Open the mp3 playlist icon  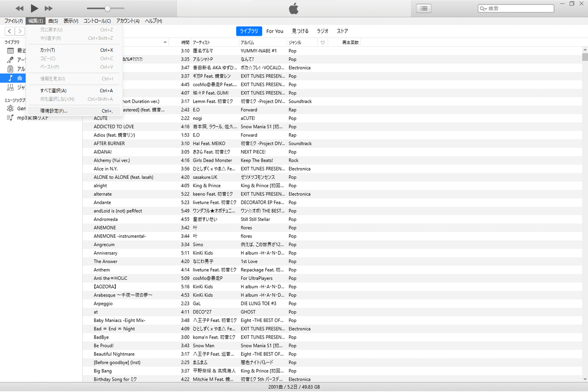point(10,118)
